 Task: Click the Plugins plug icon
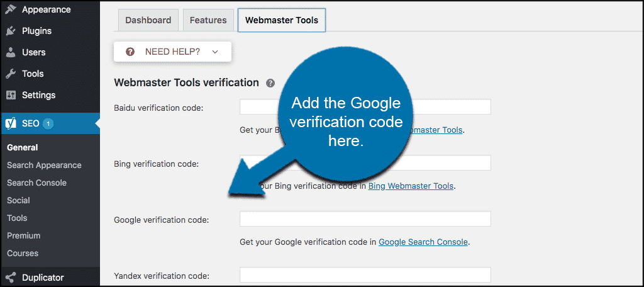11,31
